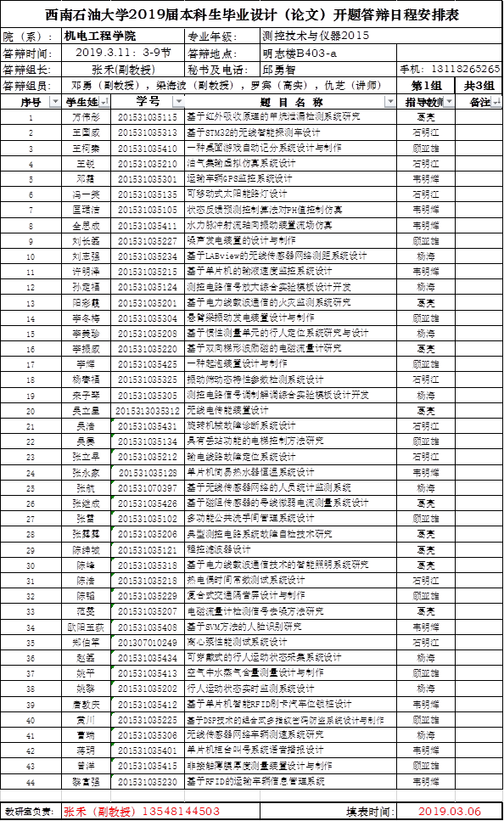Open the 学号 column filter dropdown
Image resolution: width=504 pixels, height=821 pixels.
pos(178,102)
